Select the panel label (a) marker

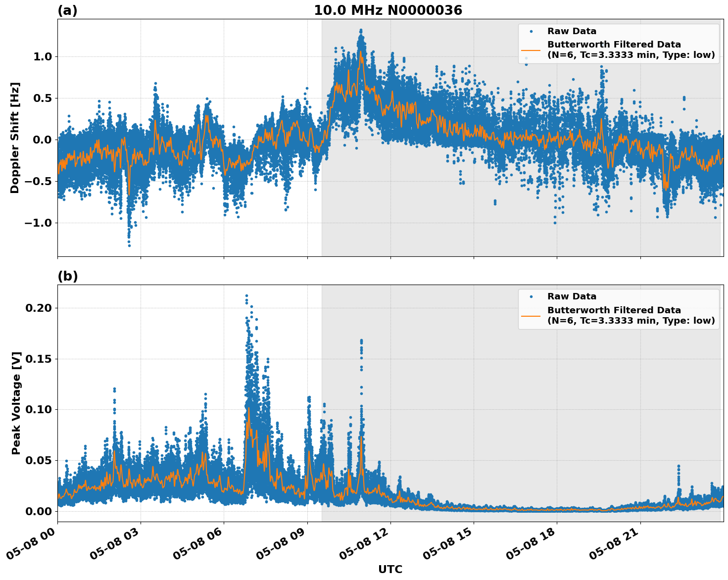coord(68,9)
